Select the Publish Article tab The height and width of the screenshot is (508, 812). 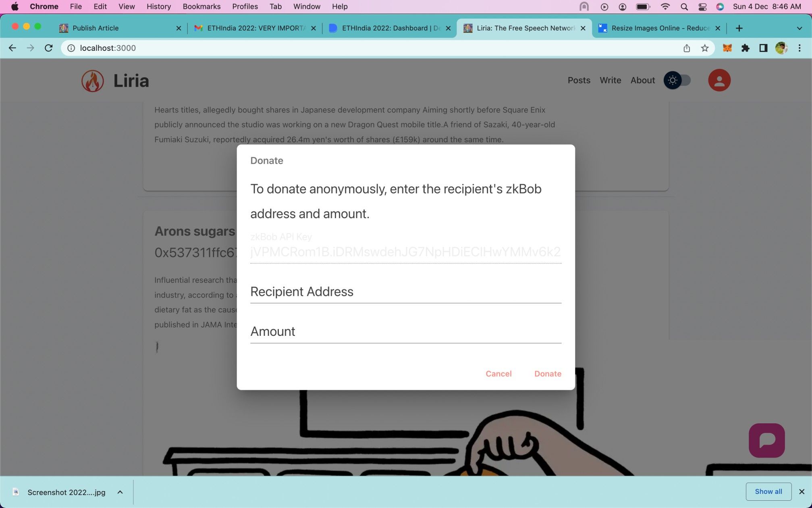120,27
